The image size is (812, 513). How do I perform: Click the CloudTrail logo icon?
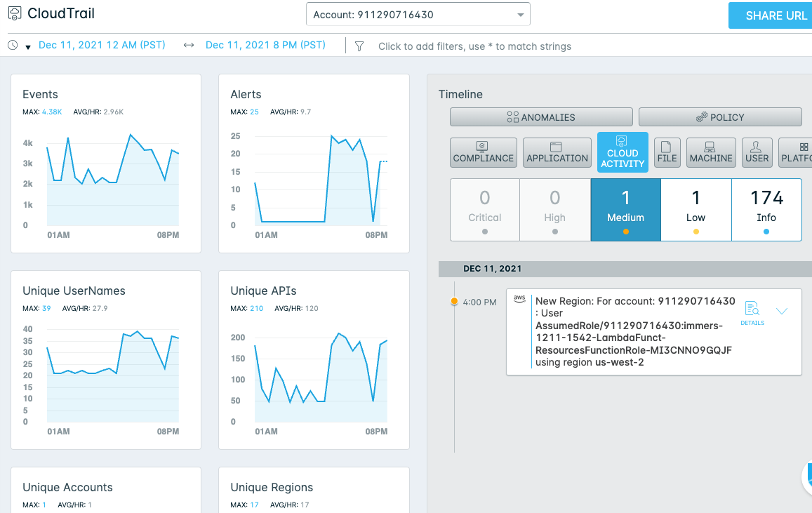coord(15,13)
